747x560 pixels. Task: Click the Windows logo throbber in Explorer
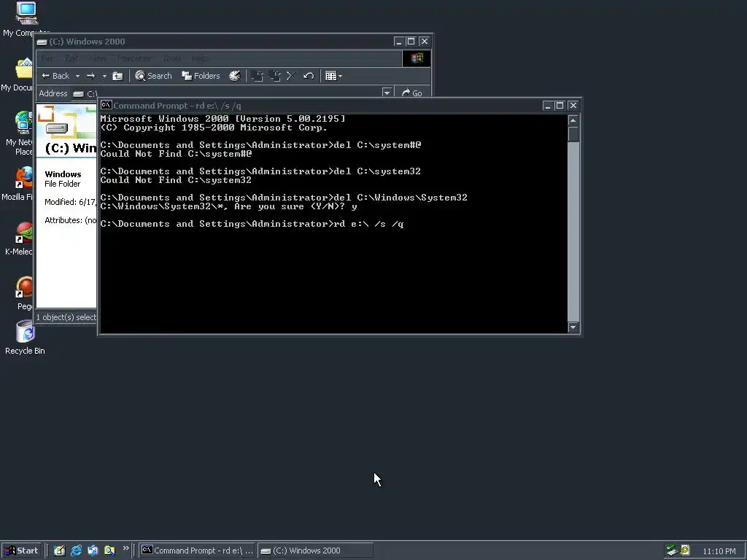click(x=417, y=58)
